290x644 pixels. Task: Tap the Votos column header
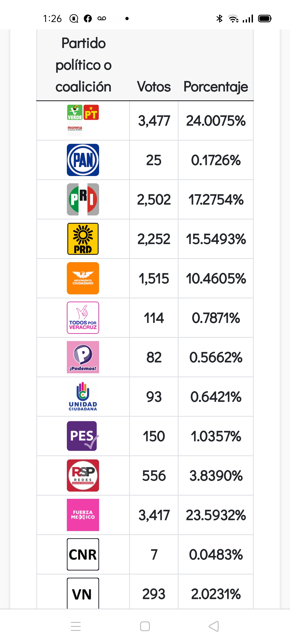click(154, 87)
